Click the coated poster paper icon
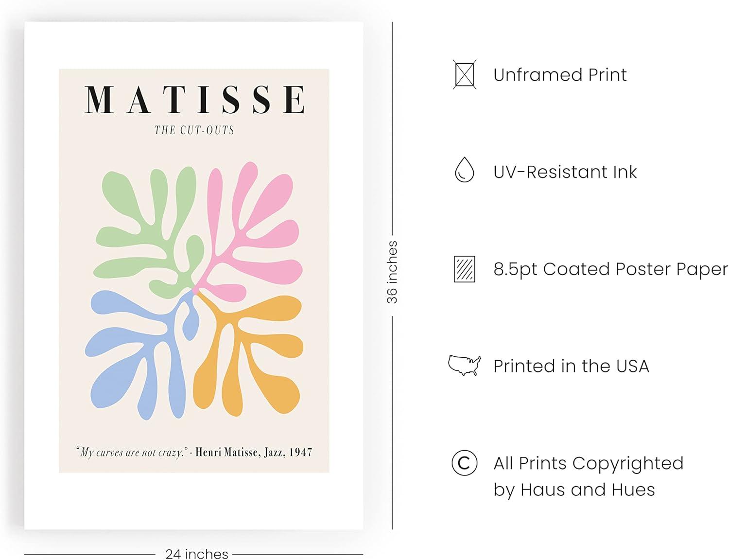 click(464, 269)
